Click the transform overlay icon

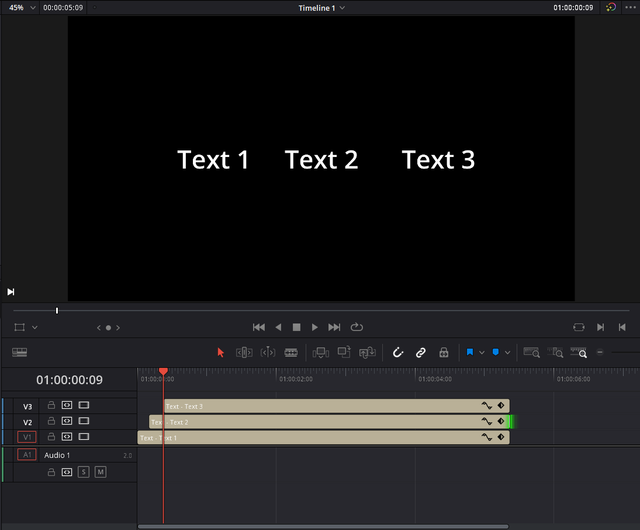coord(20,327)
